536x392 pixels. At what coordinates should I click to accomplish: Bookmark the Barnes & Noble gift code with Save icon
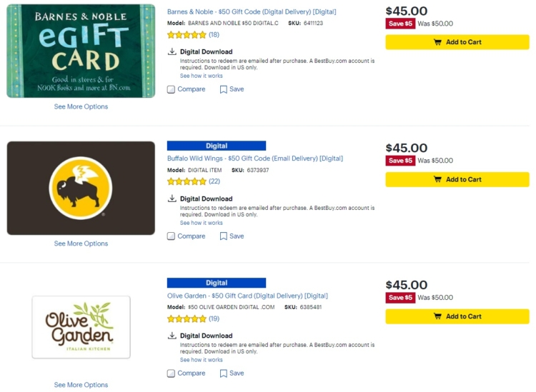click(x=223, y=89)
